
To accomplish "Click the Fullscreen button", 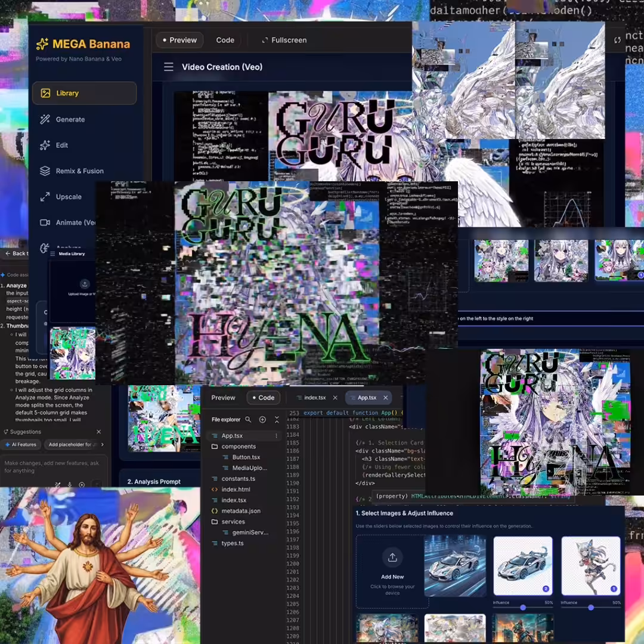I will pyautogui.click(x=284, y=41).
